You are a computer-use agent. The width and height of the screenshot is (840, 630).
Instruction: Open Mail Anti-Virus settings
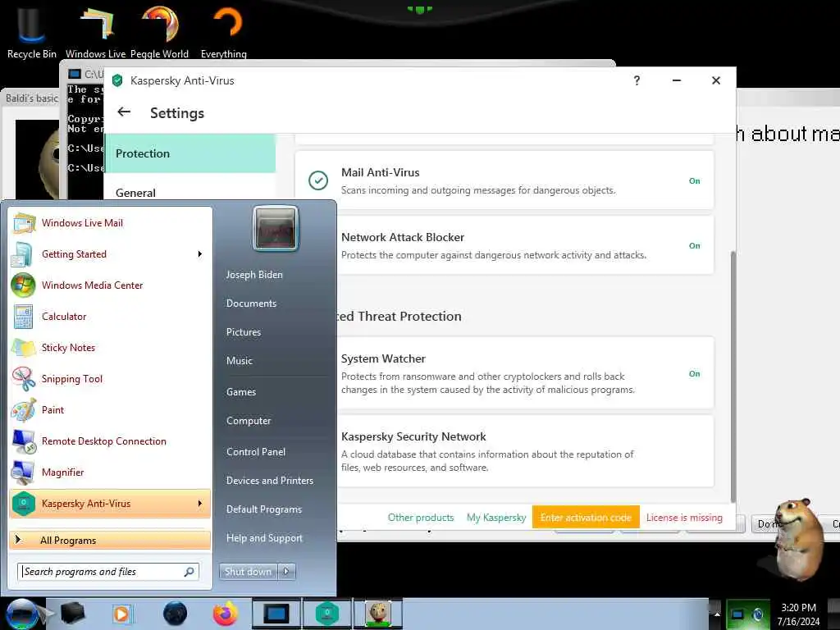504,180
